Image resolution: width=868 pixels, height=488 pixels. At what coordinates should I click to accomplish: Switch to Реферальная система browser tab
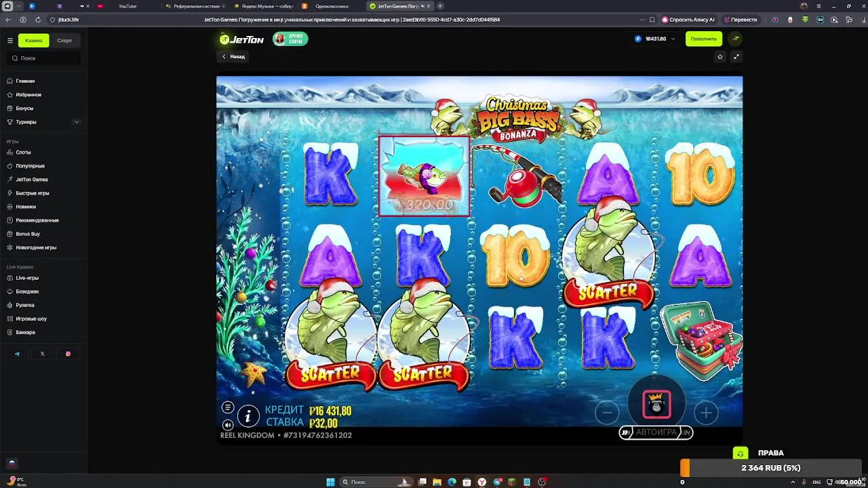pyautogui.click(x=195, y=6)
